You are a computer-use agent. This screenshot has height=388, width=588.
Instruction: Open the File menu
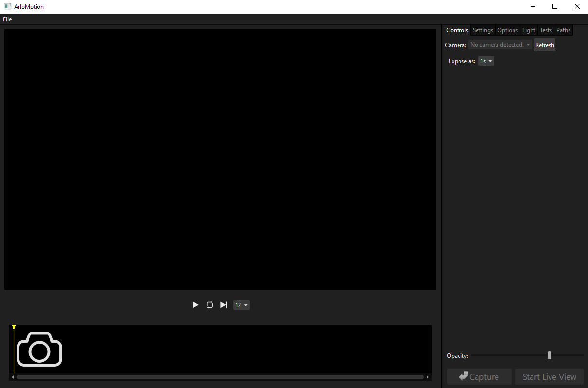click(7, 19)
